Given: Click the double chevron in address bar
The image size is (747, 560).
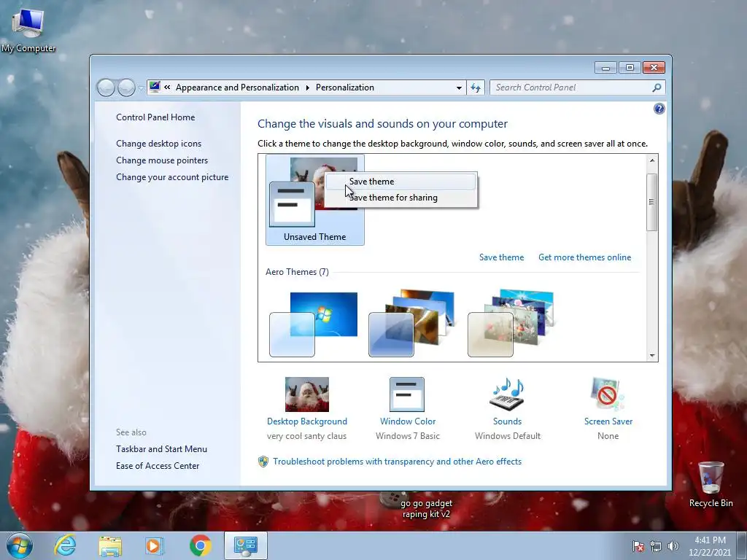Looking at the screenshot, I should [x=167, y=87].
